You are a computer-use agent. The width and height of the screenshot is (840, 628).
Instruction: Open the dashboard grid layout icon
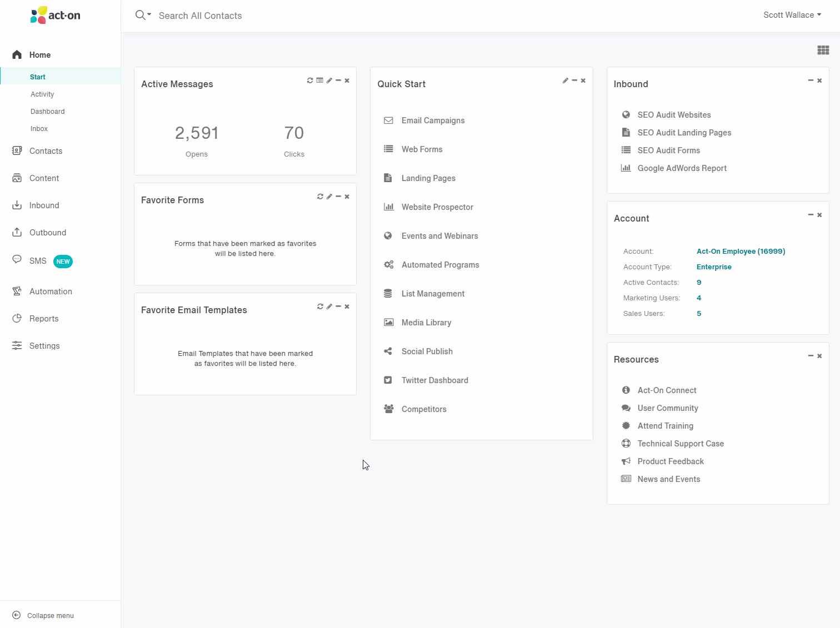[x=823, y=51]
